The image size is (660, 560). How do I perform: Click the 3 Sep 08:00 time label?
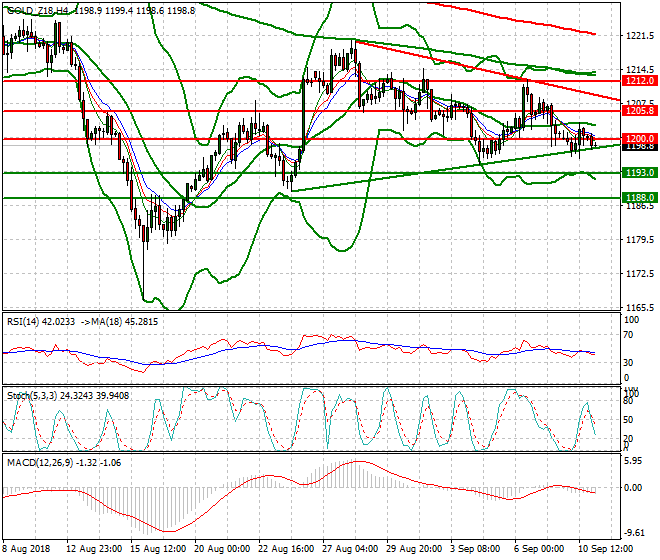click(475, 549)
